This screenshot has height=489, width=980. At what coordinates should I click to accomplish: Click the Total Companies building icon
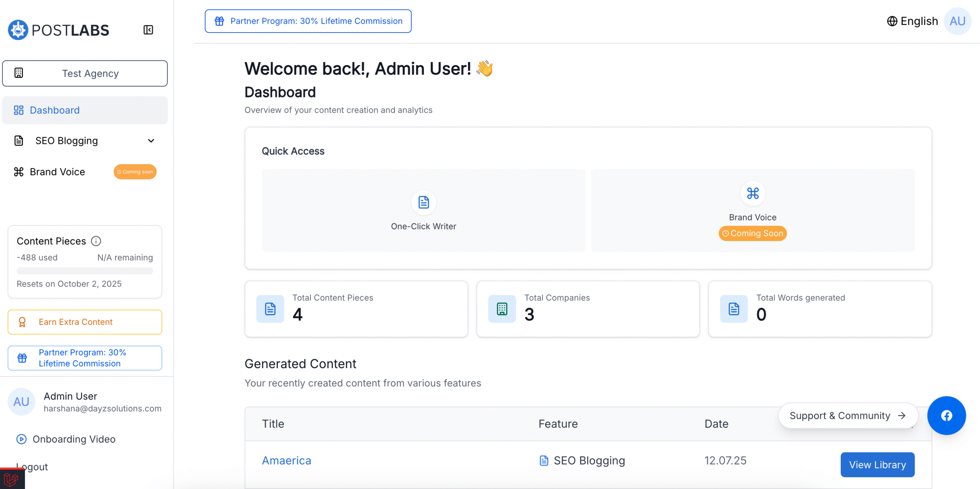coord(502,309)
